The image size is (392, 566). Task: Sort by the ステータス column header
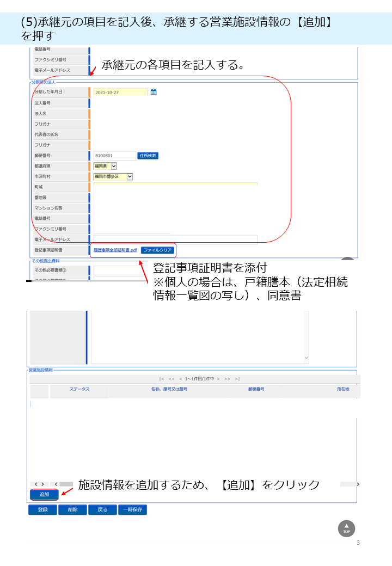point(79,390)
